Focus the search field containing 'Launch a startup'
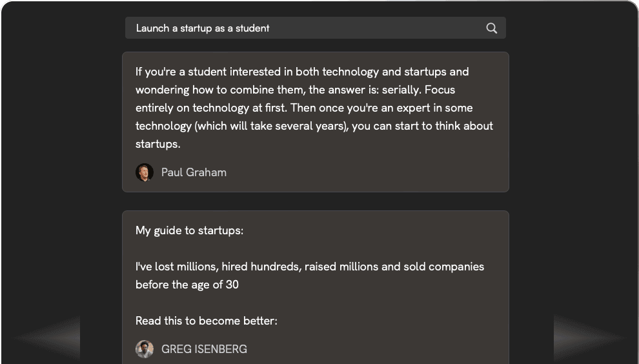Image resolution: width=639 pixels, height=364 pixels. coord(316,28)
